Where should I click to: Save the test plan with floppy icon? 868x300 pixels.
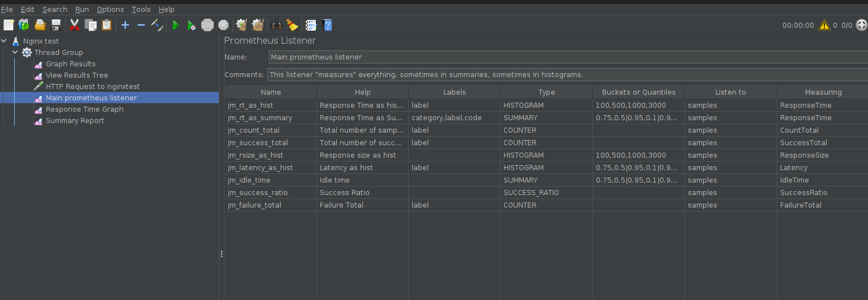(56, 25)
